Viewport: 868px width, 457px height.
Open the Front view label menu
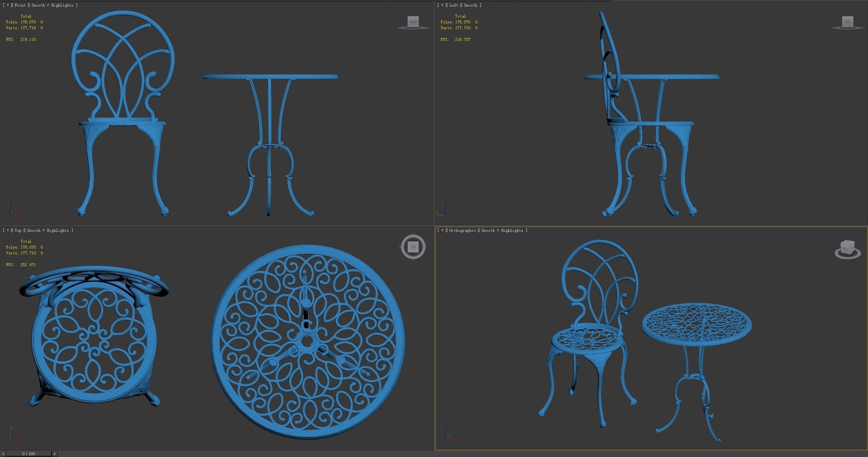pos(20,5)
